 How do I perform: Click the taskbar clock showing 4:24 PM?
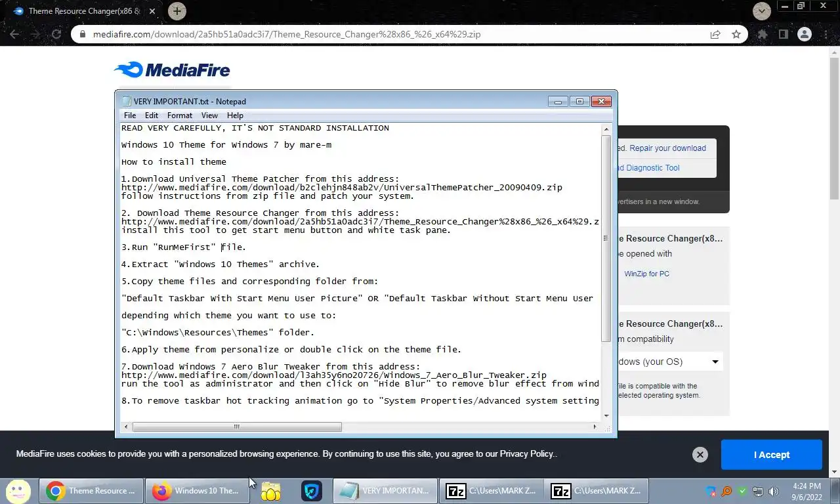[807, 491]
